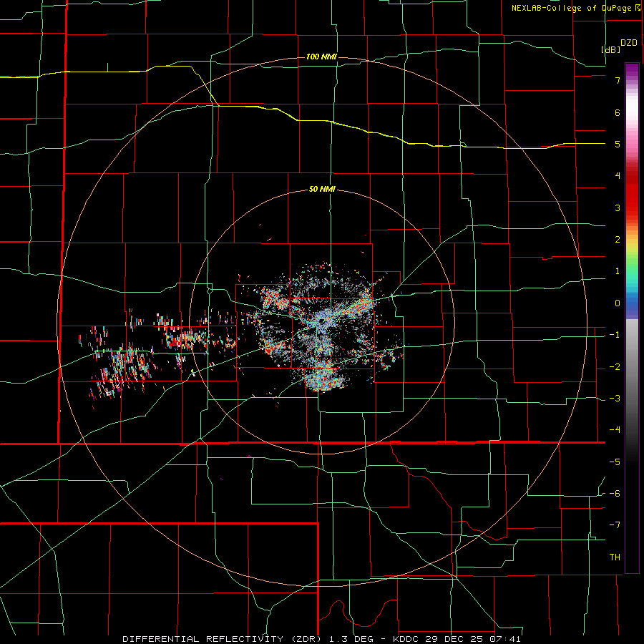Click the -7 dB tick on the color scale
Screen dimensions: 644x644
tap(615, 525)
